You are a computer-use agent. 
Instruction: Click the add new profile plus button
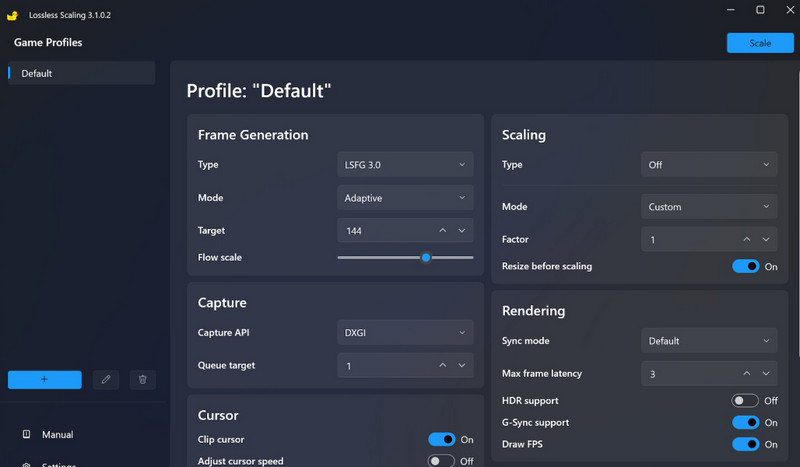coord(44,380)
